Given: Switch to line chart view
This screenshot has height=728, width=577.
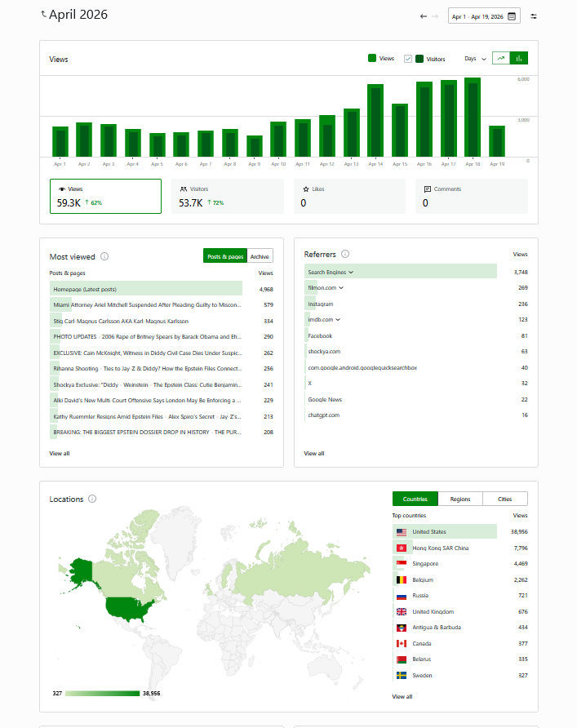Looking at the screenshot, I should click(501, 58).
